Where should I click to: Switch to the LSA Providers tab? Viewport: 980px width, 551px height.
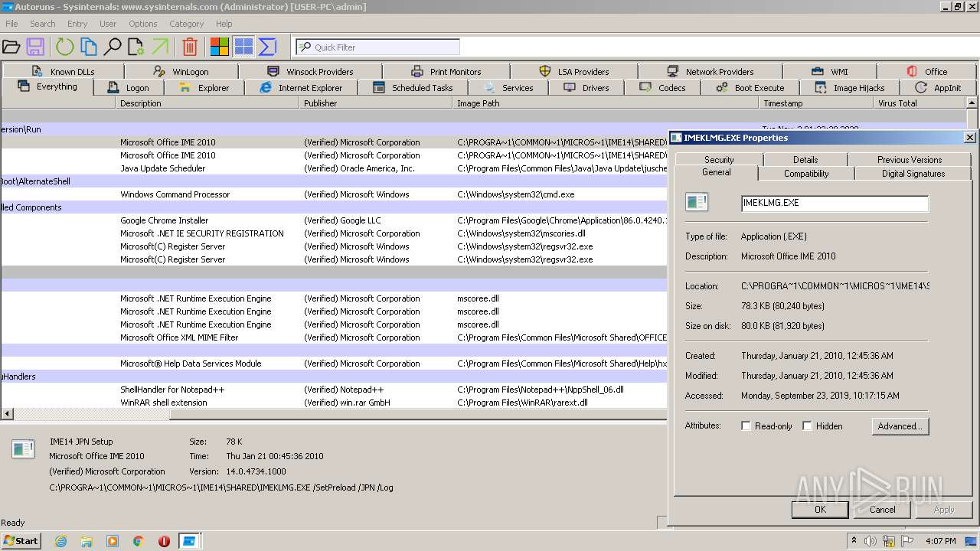(x=574, y=71)
